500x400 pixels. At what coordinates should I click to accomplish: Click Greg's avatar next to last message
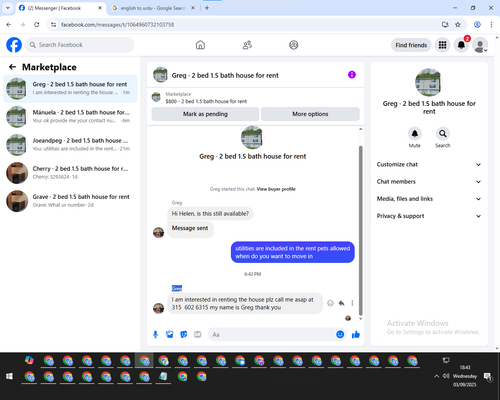coord(158,308)
